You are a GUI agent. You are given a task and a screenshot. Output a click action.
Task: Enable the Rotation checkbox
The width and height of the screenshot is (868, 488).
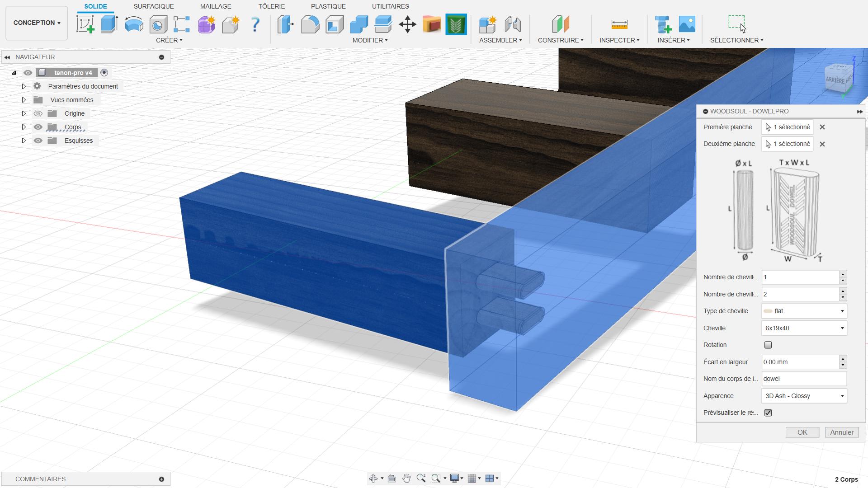pos(768,345)
